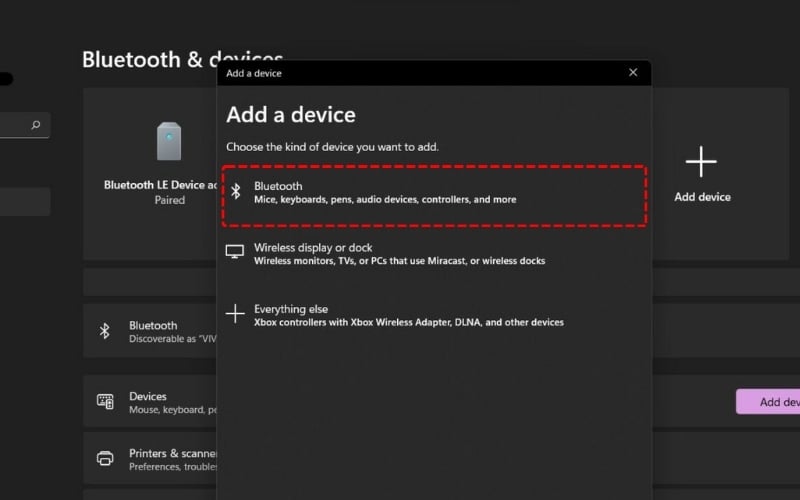Open the Bluetooth settings row
Viewport: 800px width, 500px height.
(150, 331)
